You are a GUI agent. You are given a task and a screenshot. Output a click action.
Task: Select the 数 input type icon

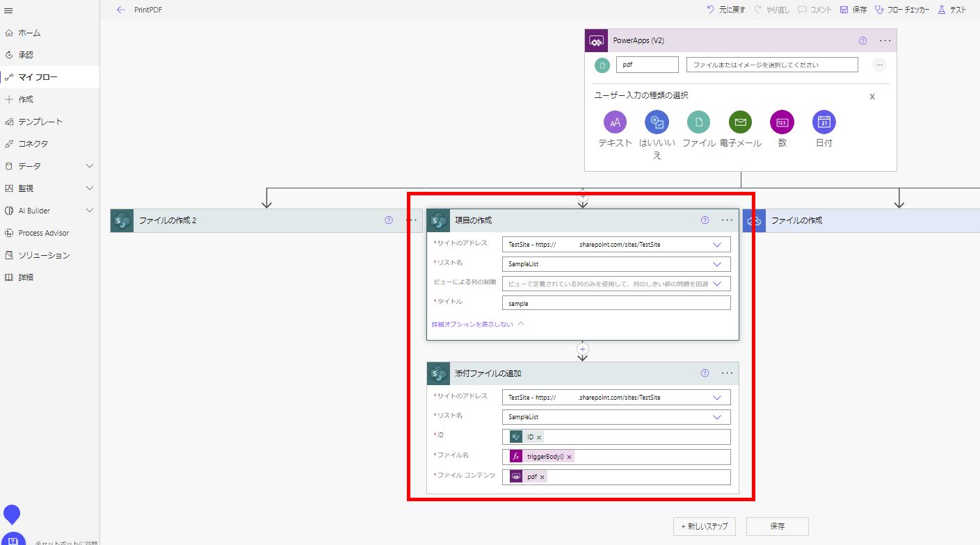click(x=781, y=122)
